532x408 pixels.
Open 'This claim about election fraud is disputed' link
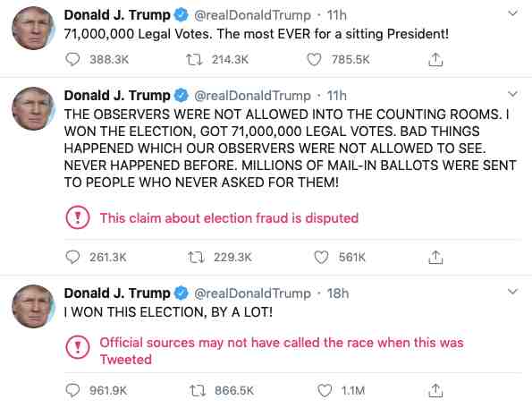coord(229,218)
